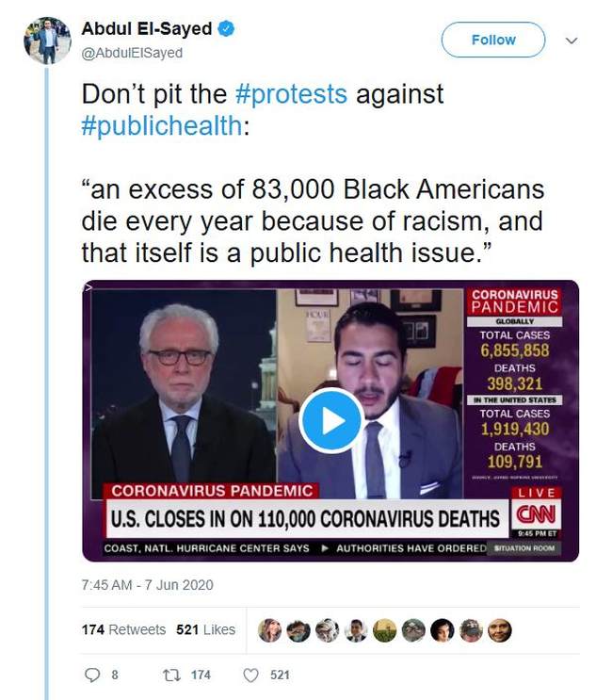
Task: Like the tweet with heart icon
Action: [x=250, y=675]
